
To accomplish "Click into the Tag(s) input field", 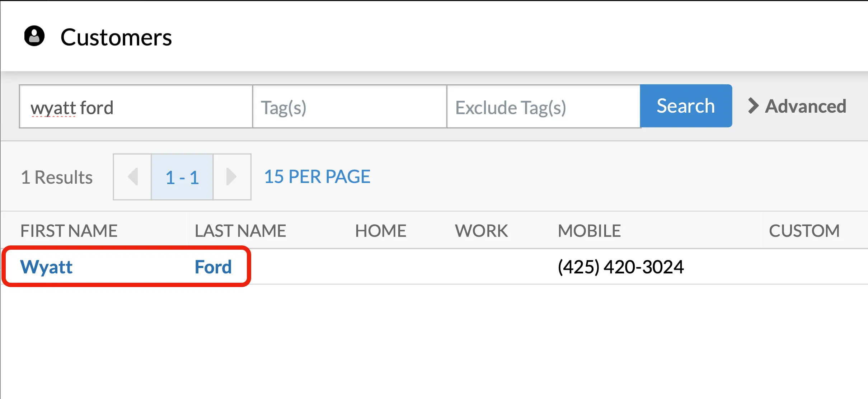I will tap(349, 107).
